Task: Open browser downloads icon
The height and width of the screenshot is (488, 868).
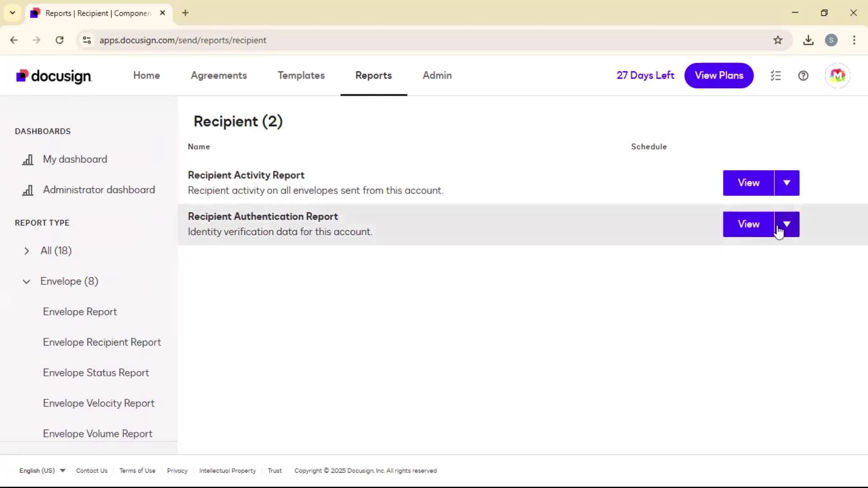Action: coord(808,40)
